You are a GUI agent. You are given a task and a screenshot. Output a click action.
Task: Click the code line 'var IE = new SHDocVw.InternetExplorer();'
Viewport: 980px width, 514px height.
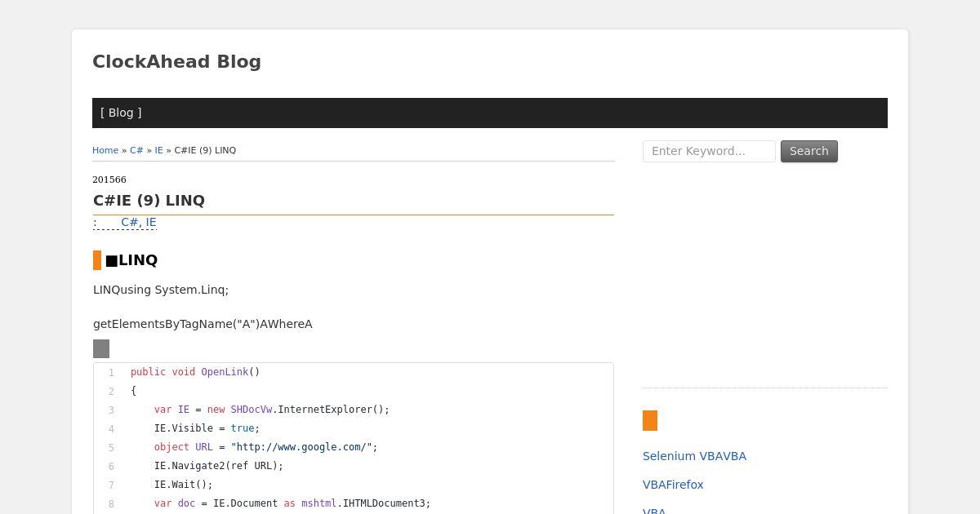272,410
